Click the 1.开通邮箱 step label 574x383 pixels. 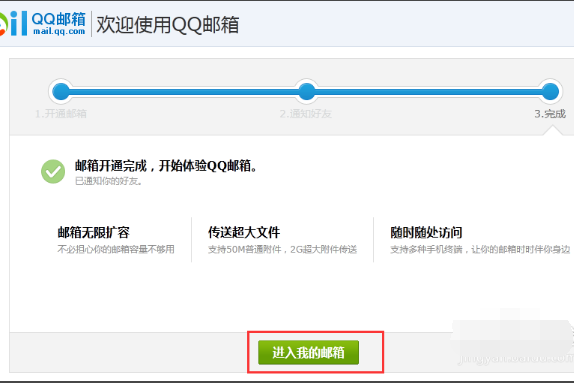(x=61, y=114)
